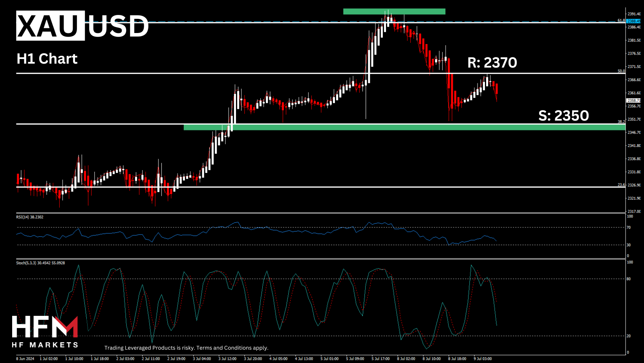
Task: Click the green resistance zone at the top
Action: [x=394, y=11]
